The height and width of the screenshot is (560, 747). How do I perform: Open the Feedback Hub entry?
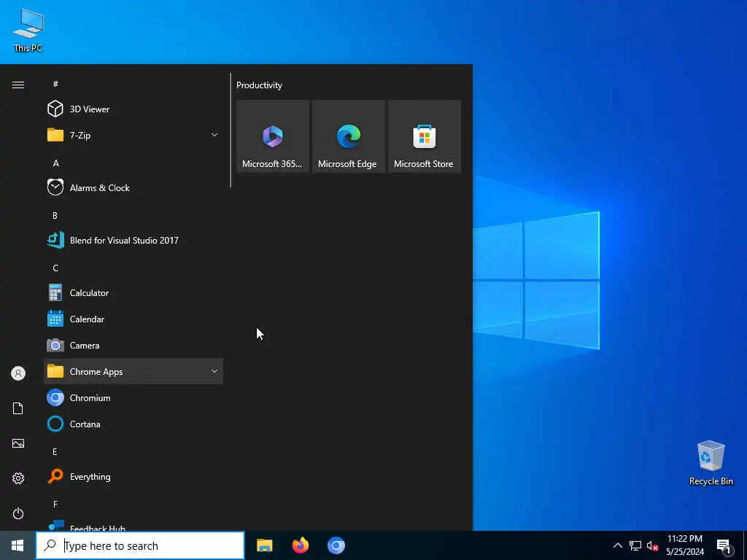[x=133, y=526]
